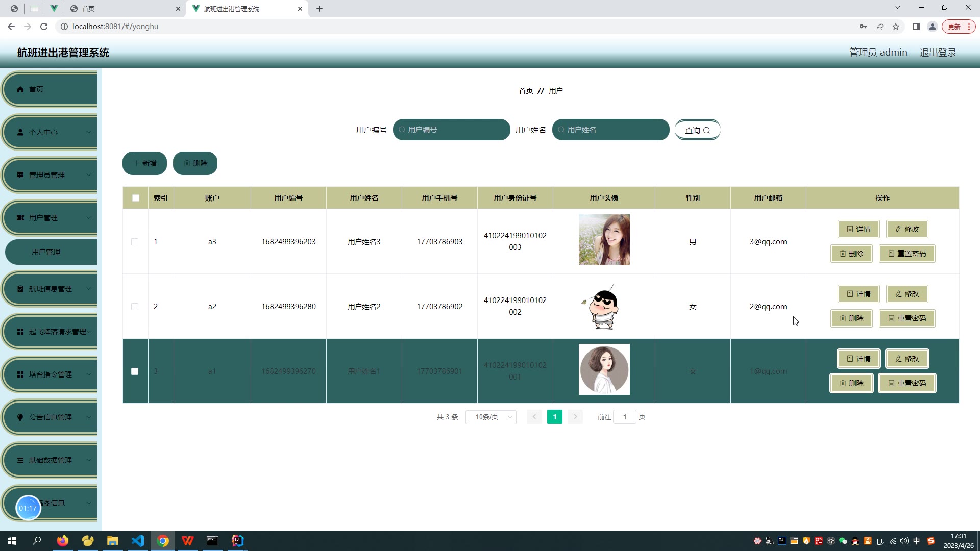Click the 退出登录 logout link
Viewport: 980px width, 551px height.
(938, 53)
